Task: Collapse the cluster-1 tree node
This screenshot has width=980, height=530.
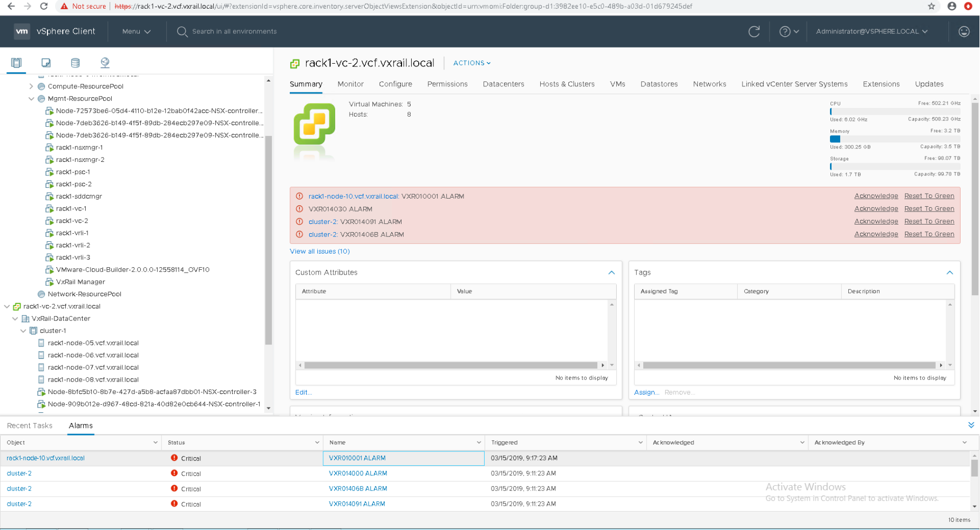Action: [23, 331]
